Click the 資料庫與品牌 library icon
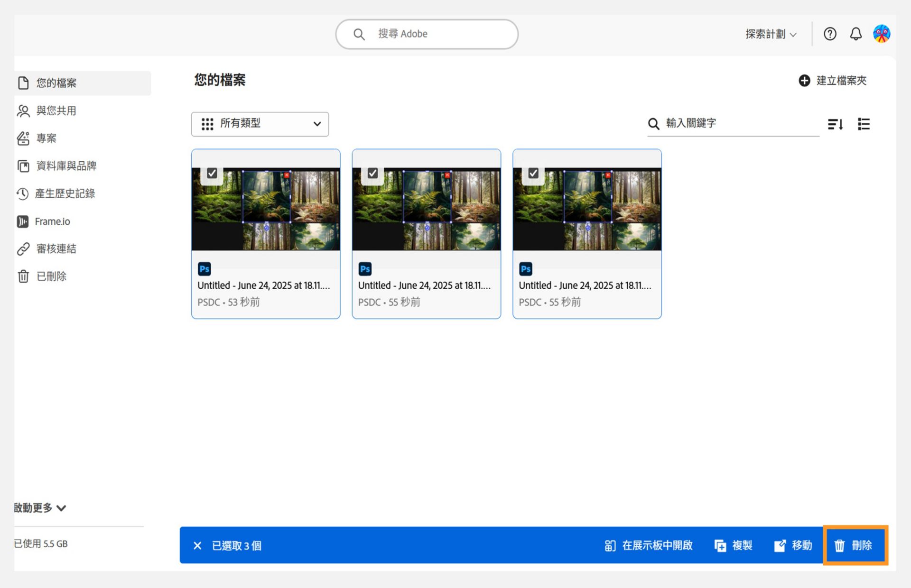 coord(23,166)
